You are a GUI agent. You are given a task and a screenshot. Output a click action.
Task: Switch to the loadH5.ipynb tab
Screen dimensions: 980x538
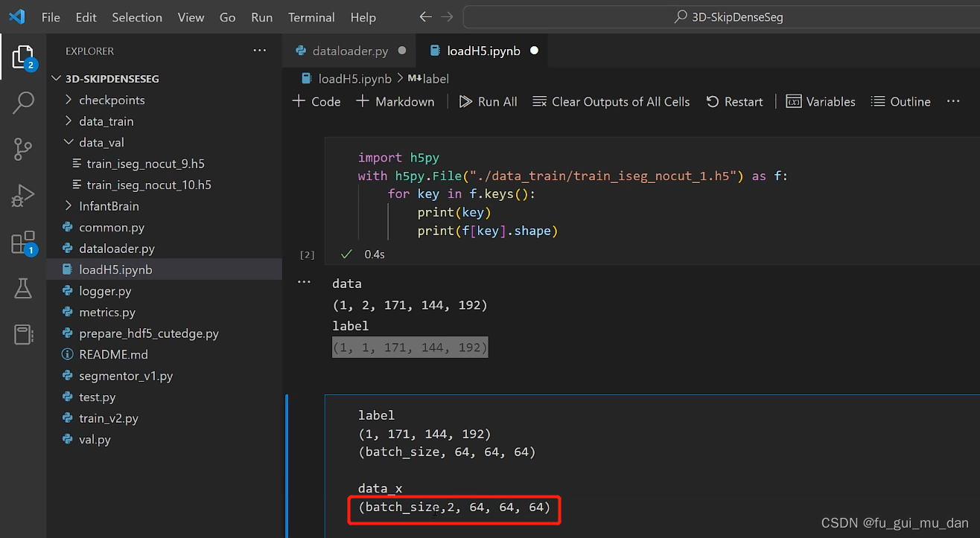tap(482, 51)
